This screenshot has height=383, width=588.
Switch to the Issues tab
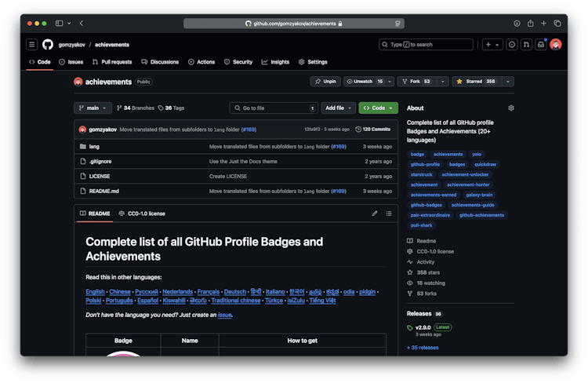click(71, 62)
